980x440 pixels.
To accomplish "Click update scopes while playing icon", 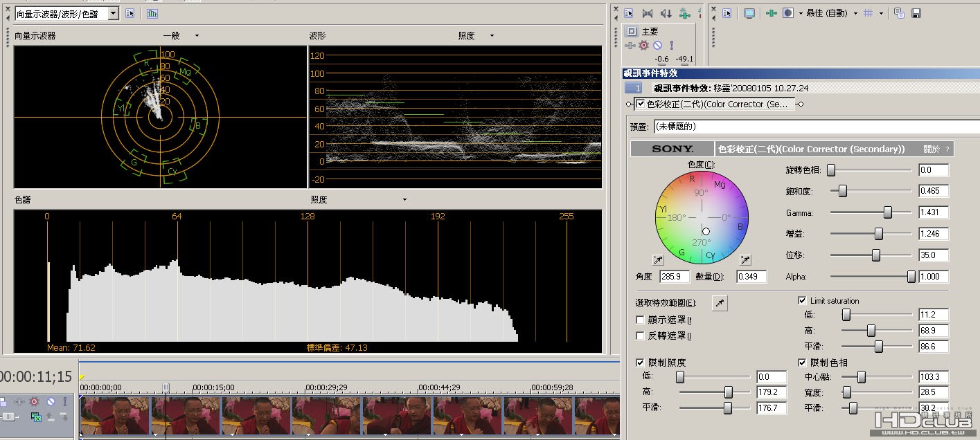I will click(x=152, y=13).
